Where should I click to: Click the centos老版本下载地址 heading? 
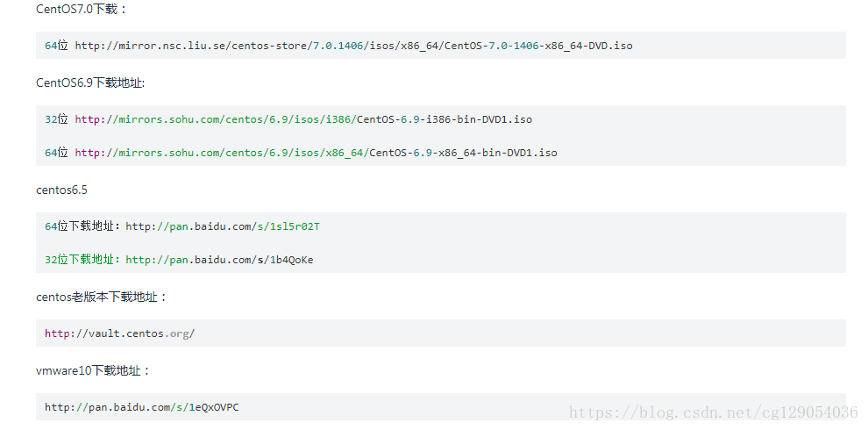(102, 297)
